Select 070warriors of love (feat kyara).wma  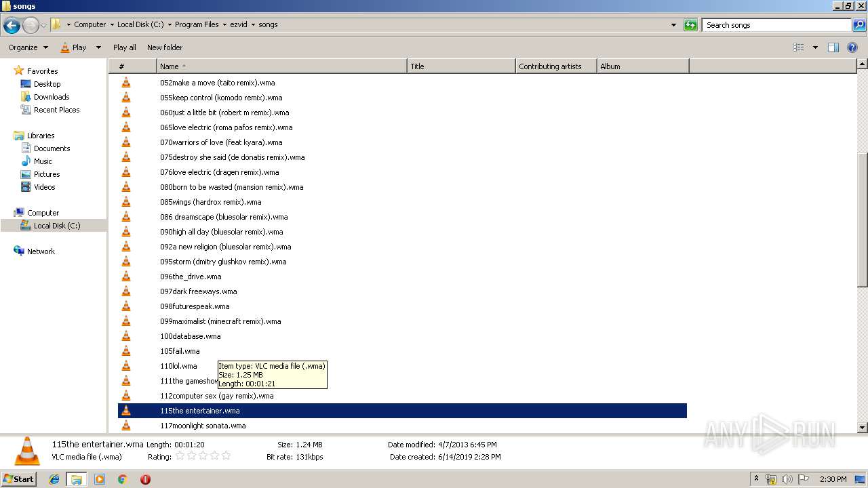(x=221, y=142)
